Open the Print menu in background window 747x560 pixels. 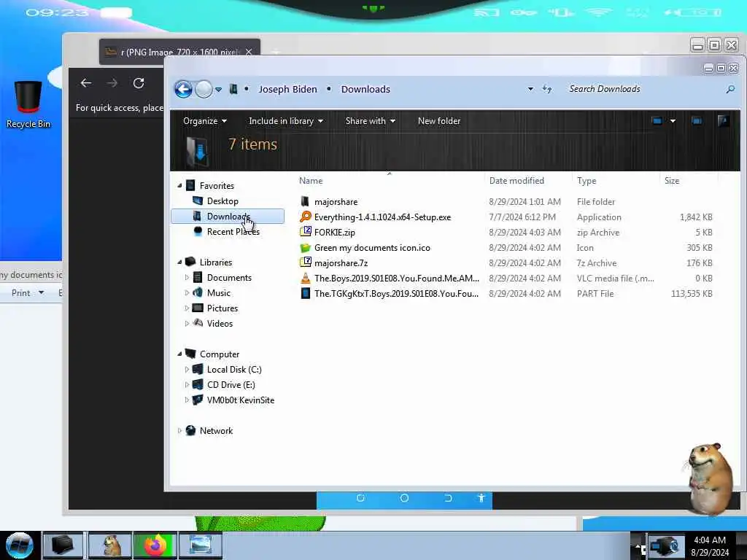point(28,292)
